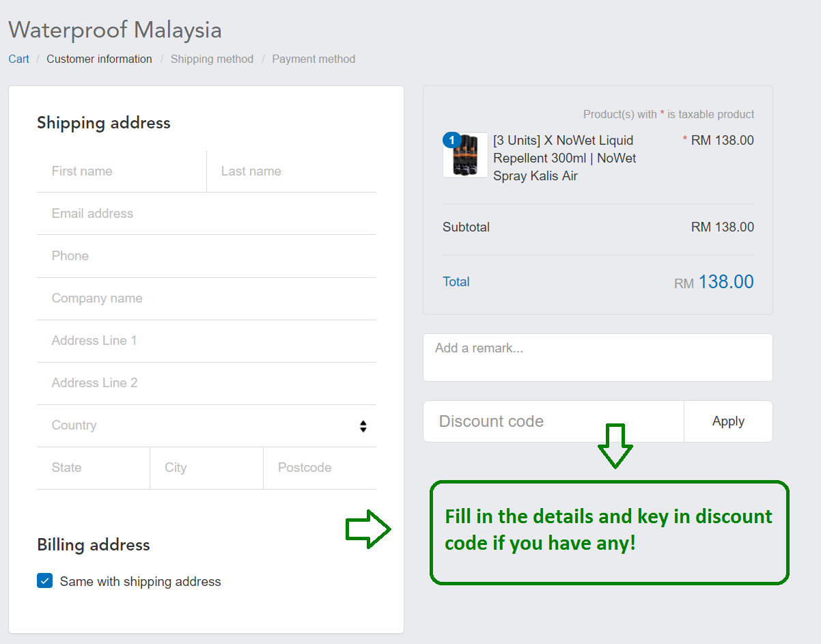Click the Country dropdown arrow icon
The image size is (821, 644).
[363, 426]
